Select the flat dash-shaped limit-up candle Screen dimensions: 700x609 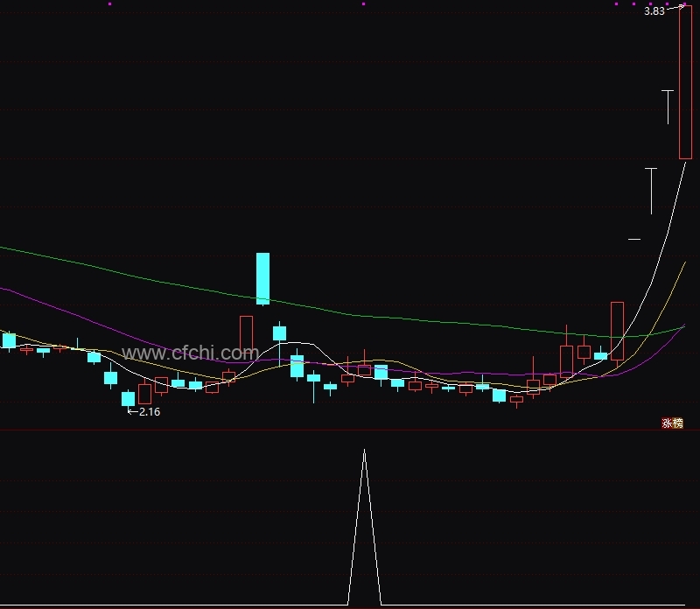coord(634,240)
